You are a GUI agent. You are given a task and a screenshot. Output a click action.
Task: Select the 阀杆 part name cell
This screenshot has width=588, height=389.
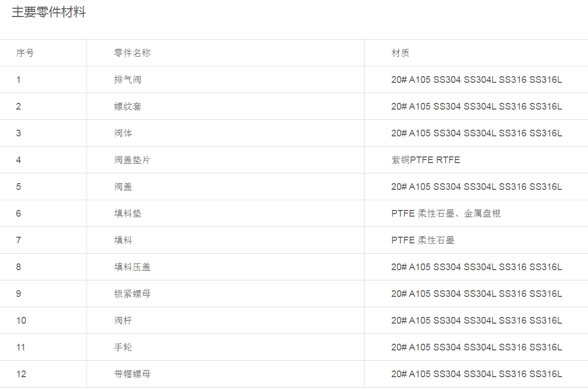(x=123, y=321)
